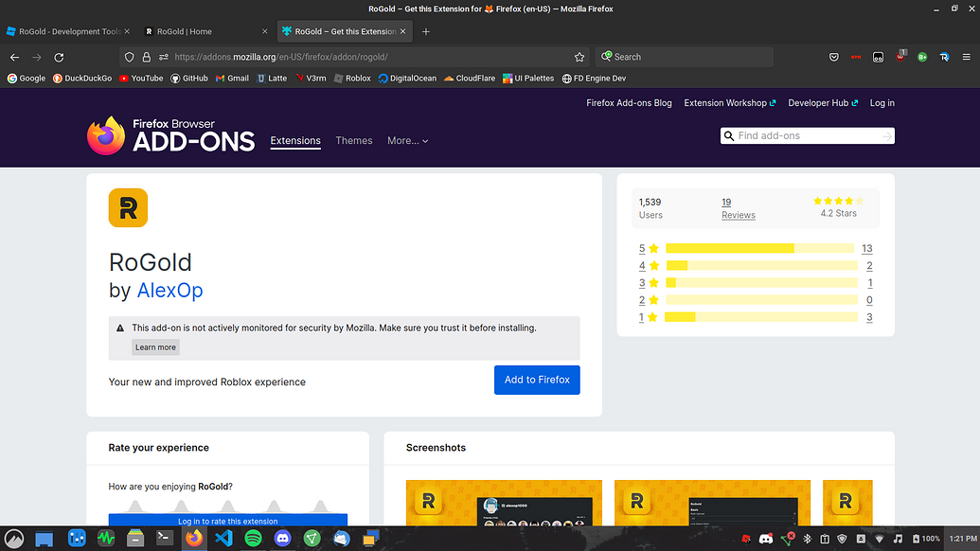Click the Bluetooth system tray icon

tap(807, 539)
